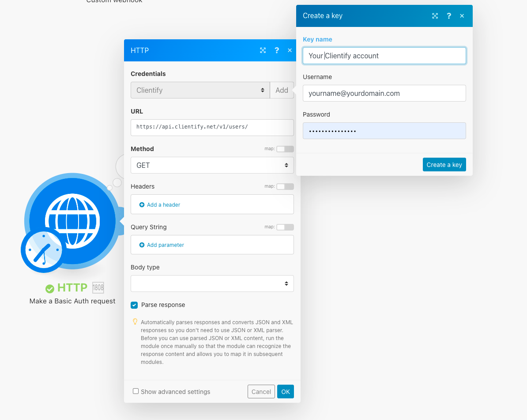This screenshot has height=420, width=527.
Task: Open help for the HTTP dialog
Action: [x=277, y=50]
